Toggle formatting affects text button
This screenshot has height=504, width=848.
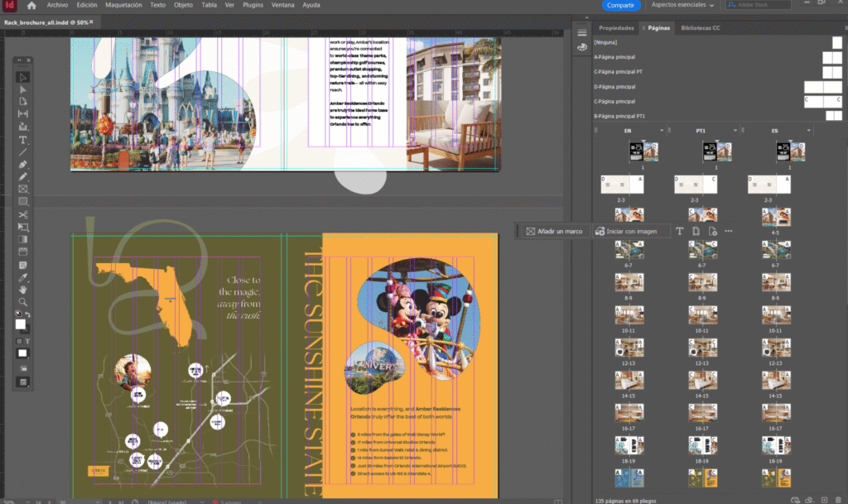27,341
